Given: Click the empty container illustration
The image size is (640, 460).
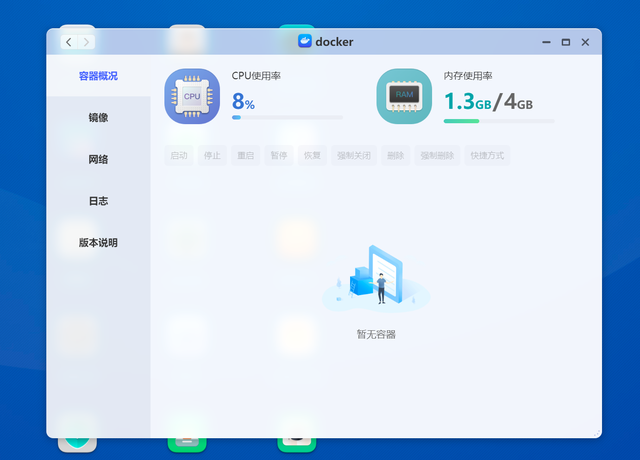Looking at the screenshot, I should tap(376, 278).
